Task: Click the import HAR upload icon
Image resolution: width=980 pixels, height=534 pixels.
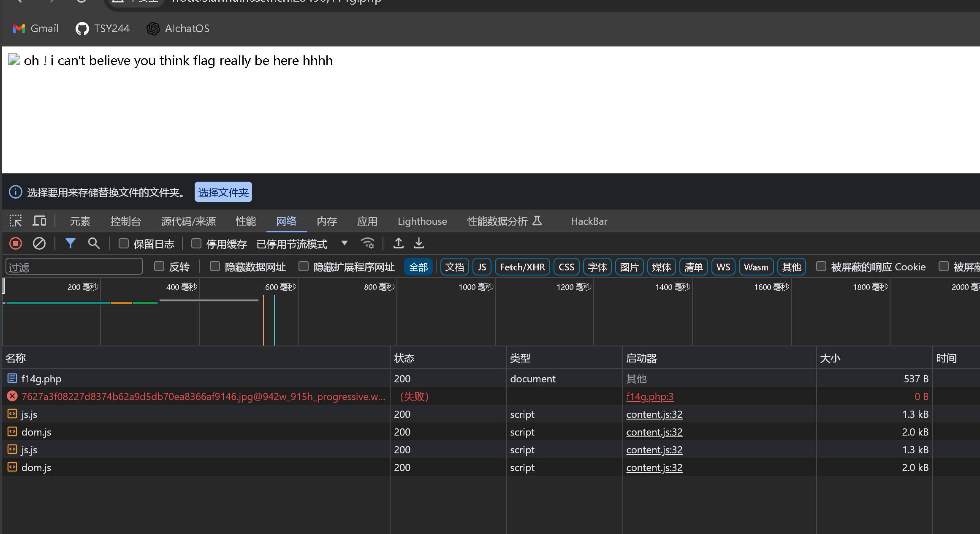Action: tap(398, 243)
